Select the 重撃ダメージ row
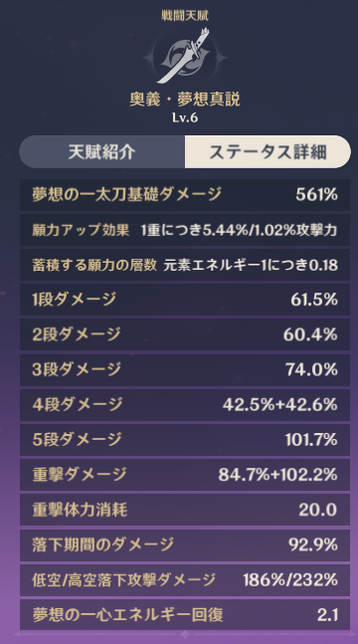Screen dimensions: 358x644 [x=185, y=475]
